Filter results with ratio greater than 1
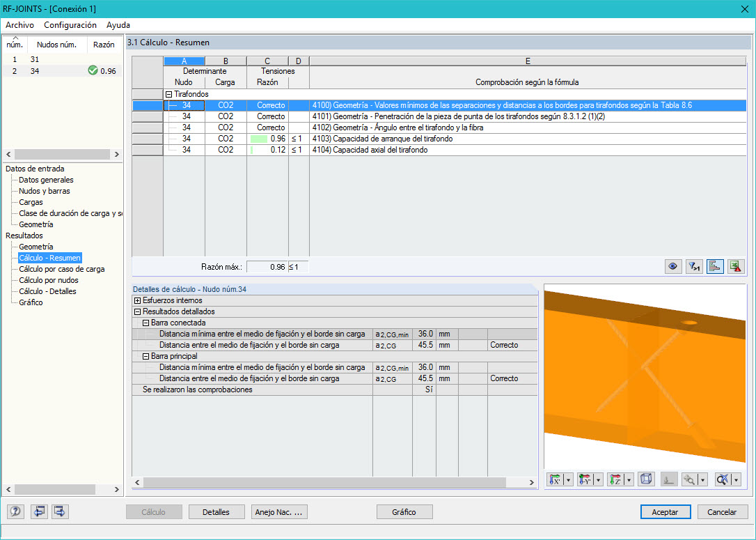756x540 pixels. (694, 266)
